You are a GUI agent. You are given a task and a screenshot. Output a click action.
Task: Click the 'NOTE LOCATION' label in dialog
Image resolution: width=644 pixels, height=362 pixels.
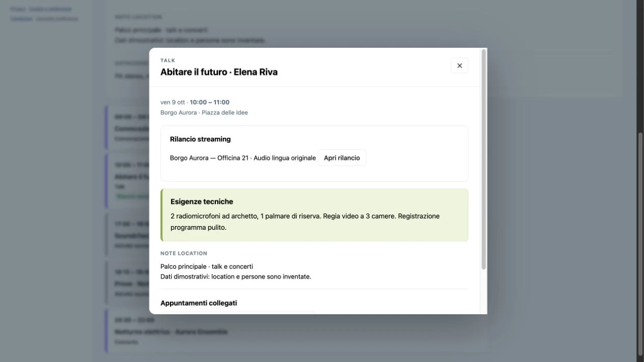pyautogui.click(x=184, y=253)
